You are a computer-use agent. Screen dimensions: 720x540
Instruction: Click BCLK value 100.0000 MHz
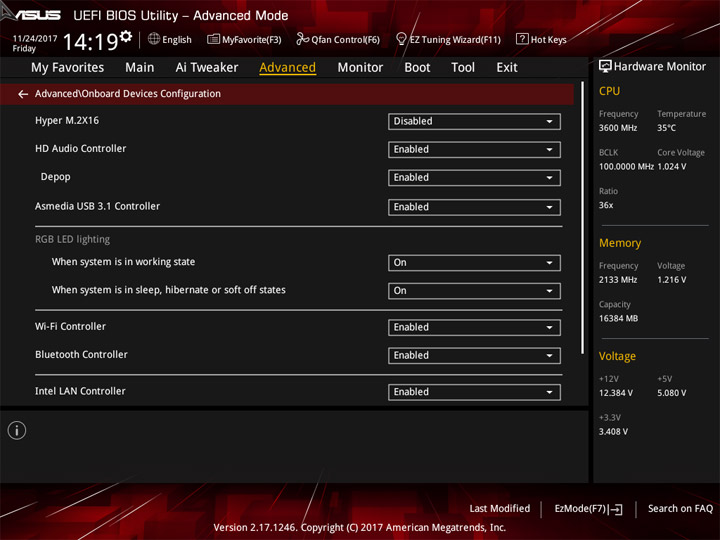626,167
